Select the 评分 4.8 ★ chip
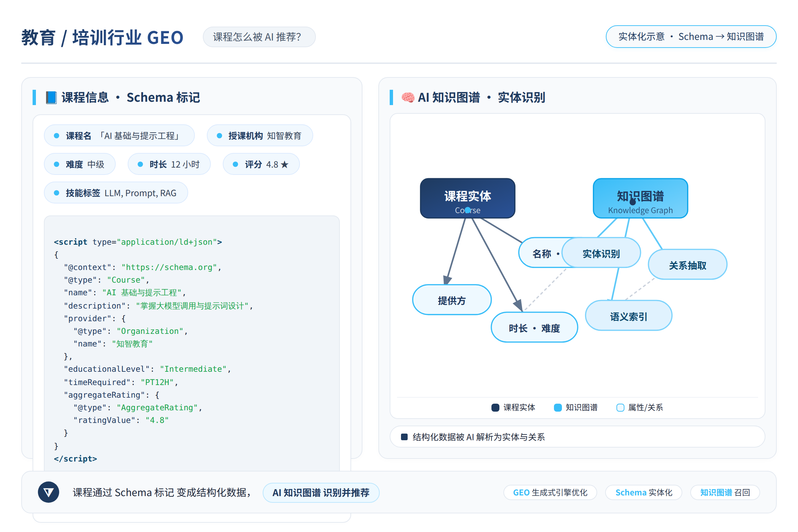 (x=261, y=164)
